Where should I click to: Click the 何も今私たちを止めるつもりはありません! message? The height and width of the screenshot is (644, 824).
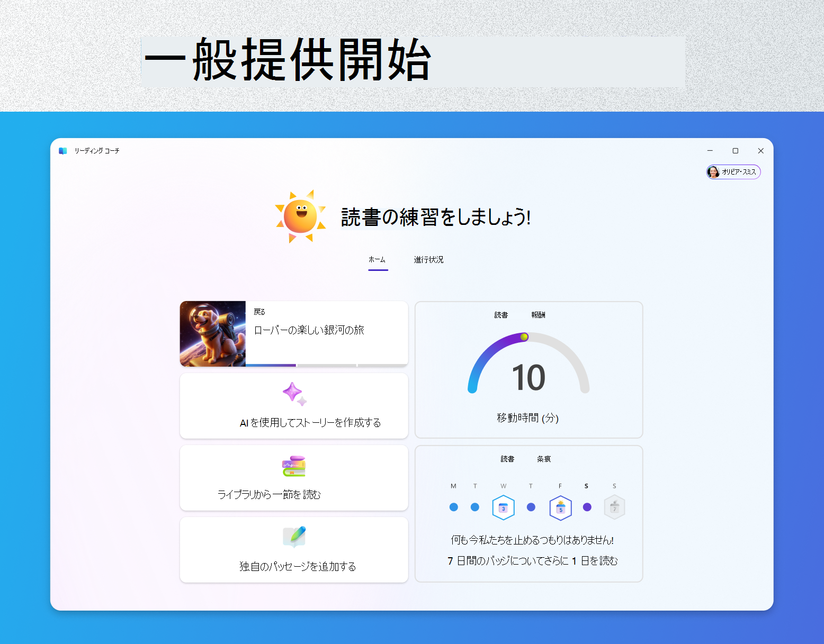532,540
